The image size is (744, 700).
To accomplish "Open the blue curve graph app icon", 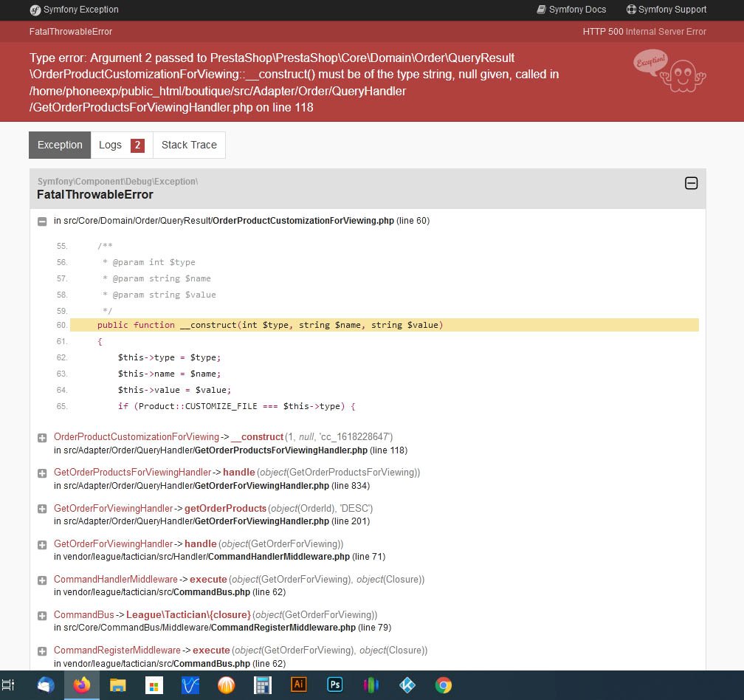I will pyautogui.click(x=190, y=684).
